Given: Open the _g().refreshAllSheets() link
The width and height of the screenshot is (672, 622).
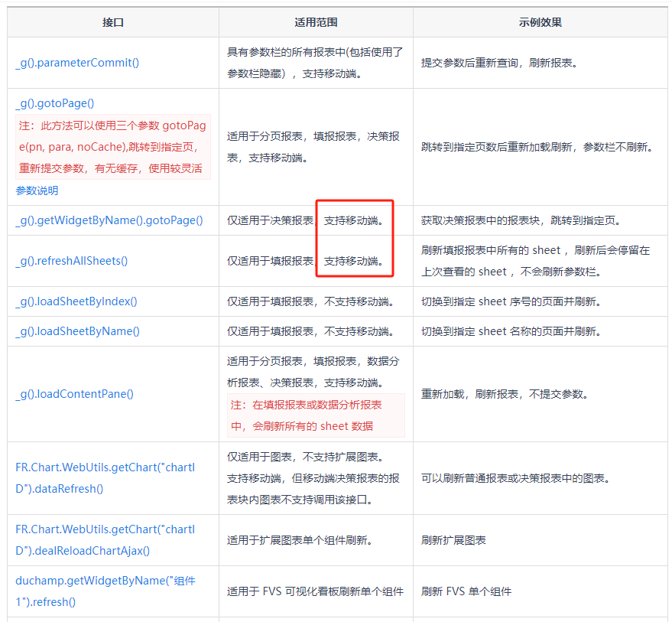Looking at the screenshot, I should click(72, 261).
